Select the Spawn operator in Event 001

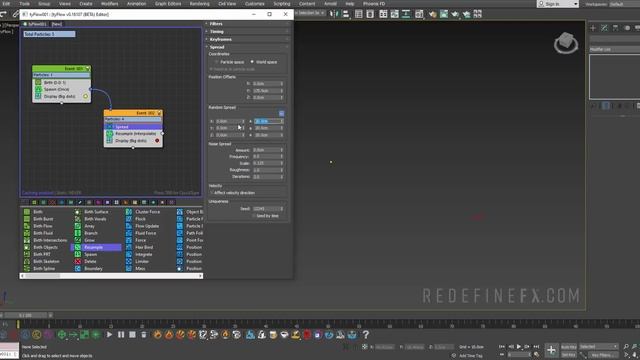click(61, 89)
